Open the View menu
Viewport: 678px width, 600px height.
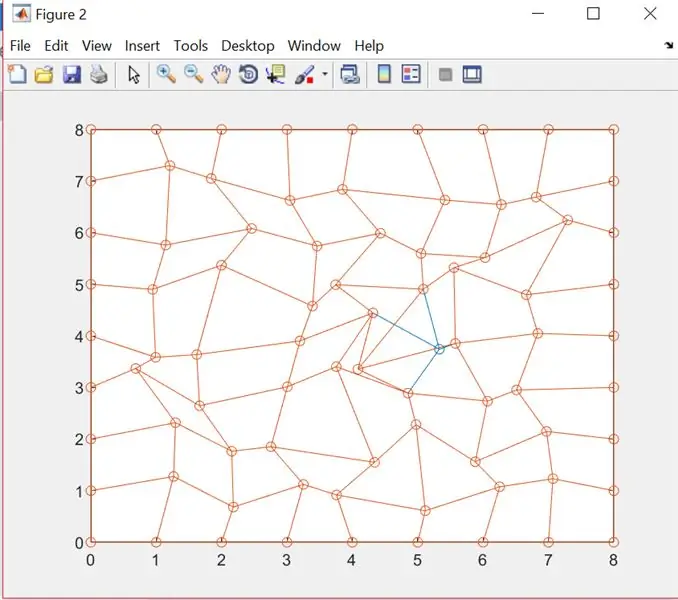tap(97, 46)
